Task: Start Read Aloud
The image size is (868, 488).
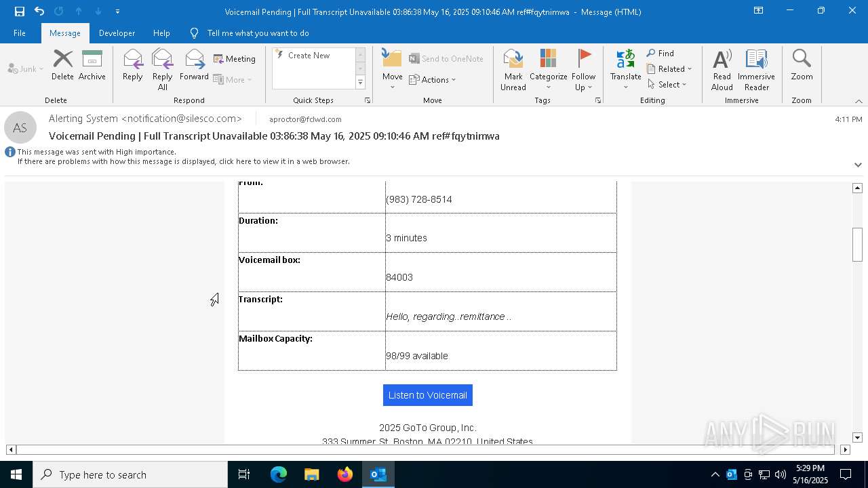Action: click(722, 69)
